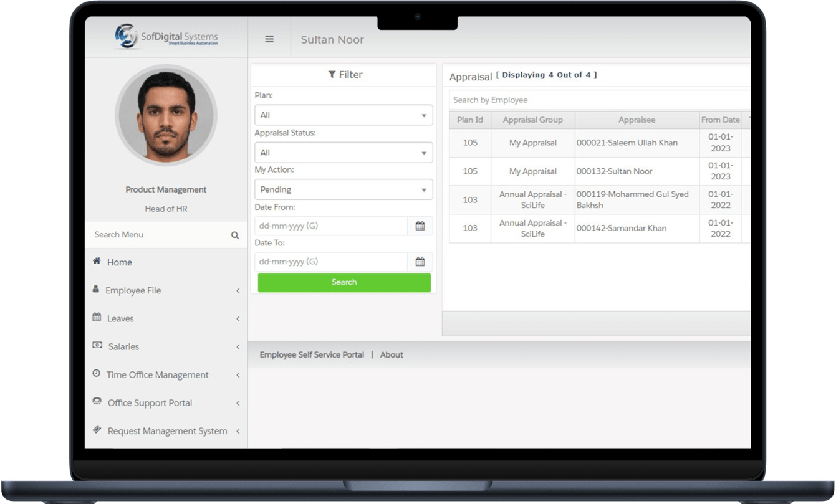Open the Plan dropdown

point(344,115)
